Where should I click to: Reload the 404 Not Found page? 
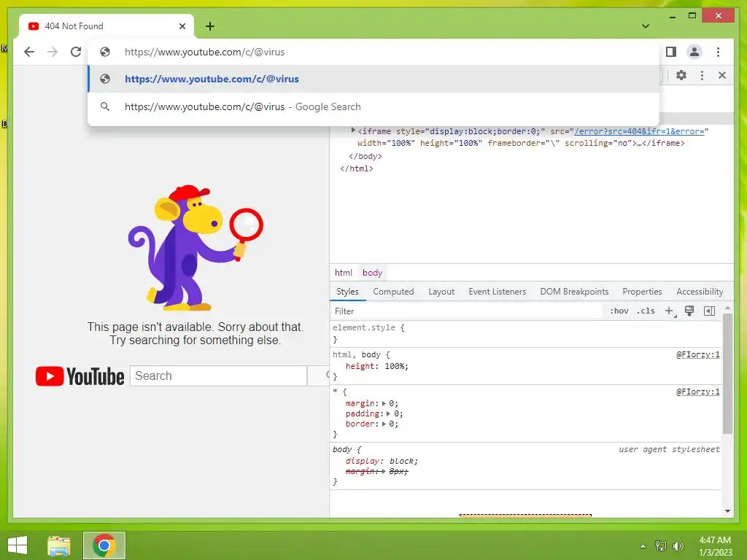(76, 52)
